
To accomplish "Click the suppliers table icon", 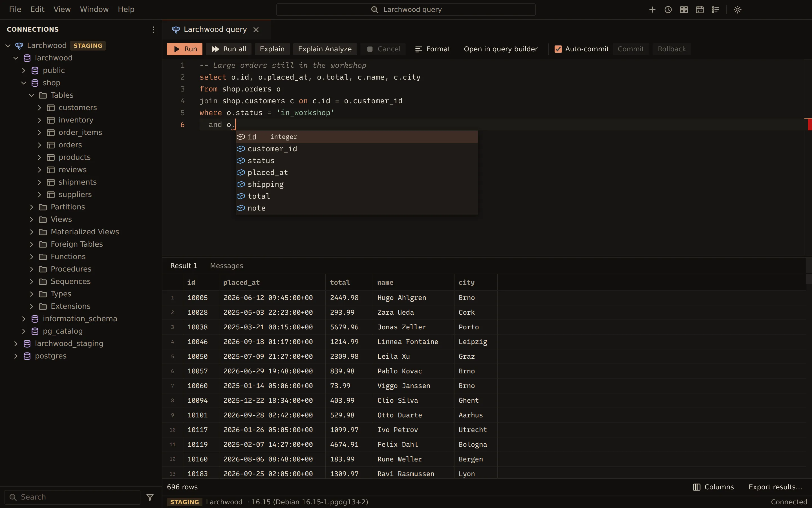I will [x=51, y=194].
